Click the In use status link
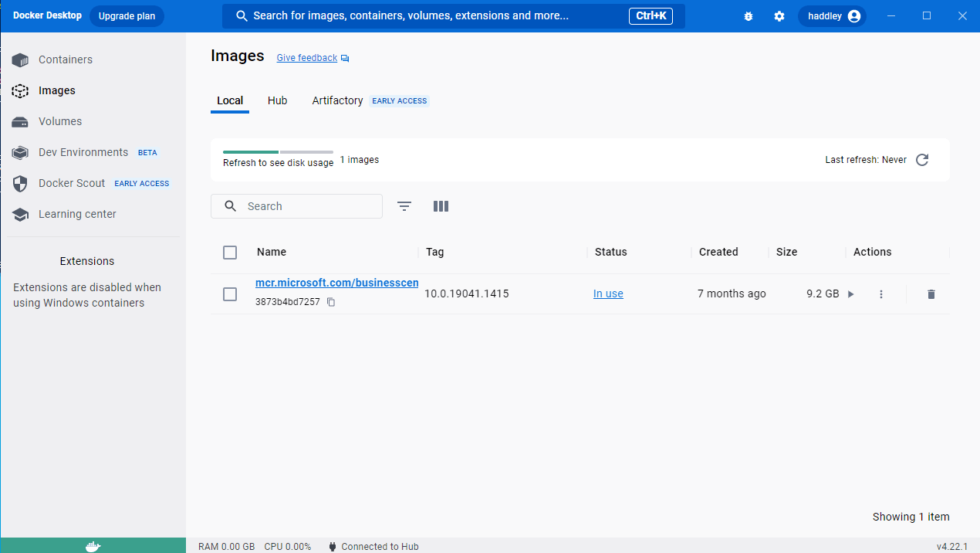This screenshot has height=553, width=980. pyautogui.click(x=608, y=294)
